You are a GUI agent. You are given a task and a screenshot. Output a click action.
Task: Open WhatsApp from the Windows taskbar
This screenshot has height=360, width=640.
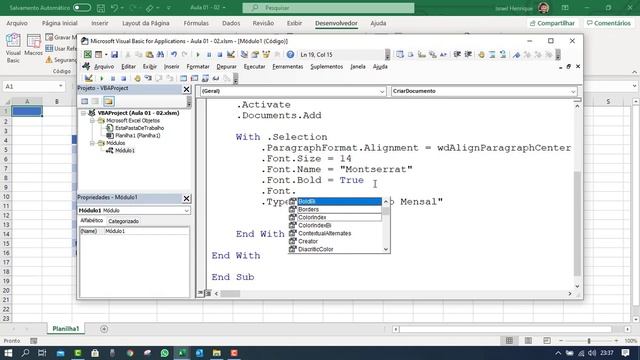point(164,353)
